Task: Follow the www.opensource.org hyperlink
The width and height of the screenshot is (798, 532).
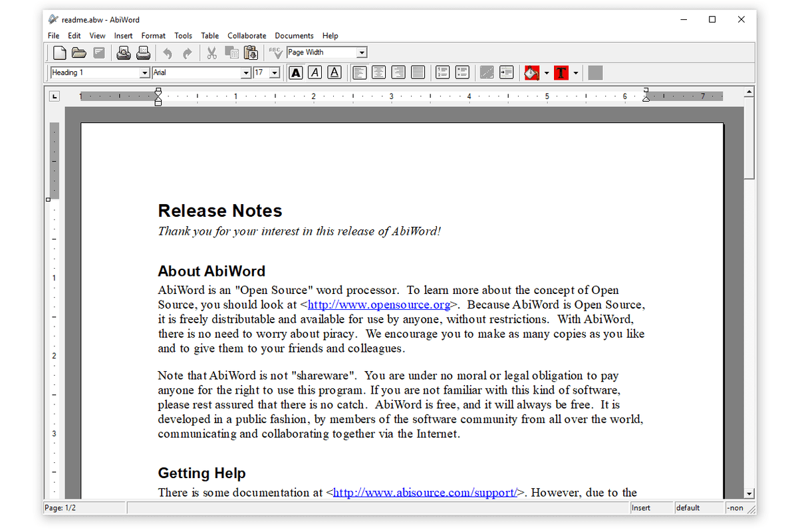Action: tap(378, 305)
